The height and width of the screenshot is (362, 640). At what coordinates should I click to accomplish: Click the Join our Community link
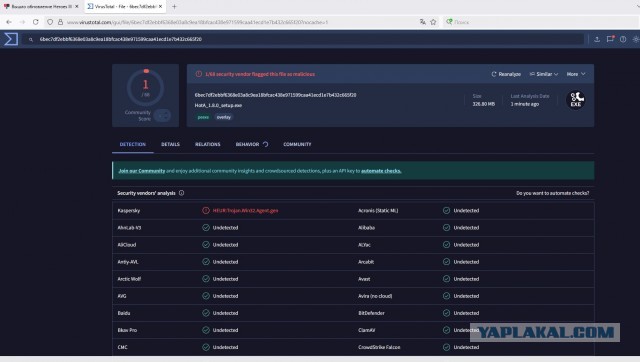click(x=142, y=171)
